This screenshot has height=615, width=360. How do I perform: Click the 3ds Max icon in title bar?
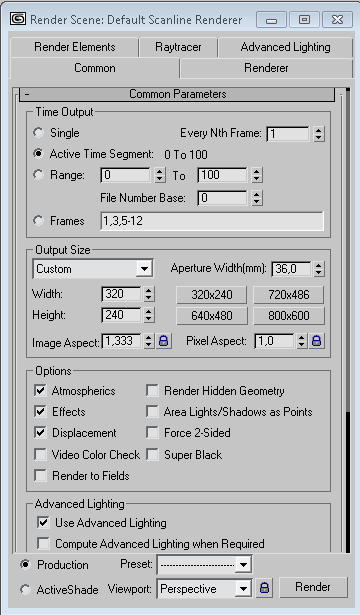(18, 18)
